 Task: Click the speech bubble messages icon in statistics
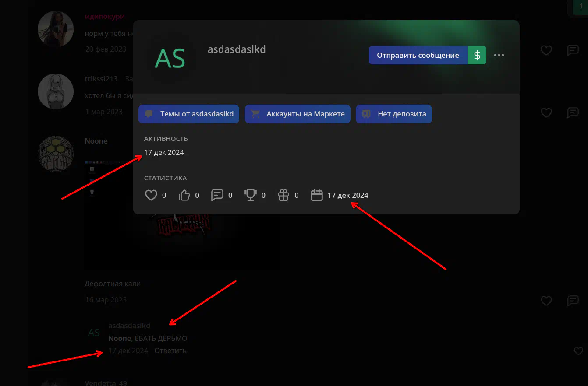click(x=217, y=195)
